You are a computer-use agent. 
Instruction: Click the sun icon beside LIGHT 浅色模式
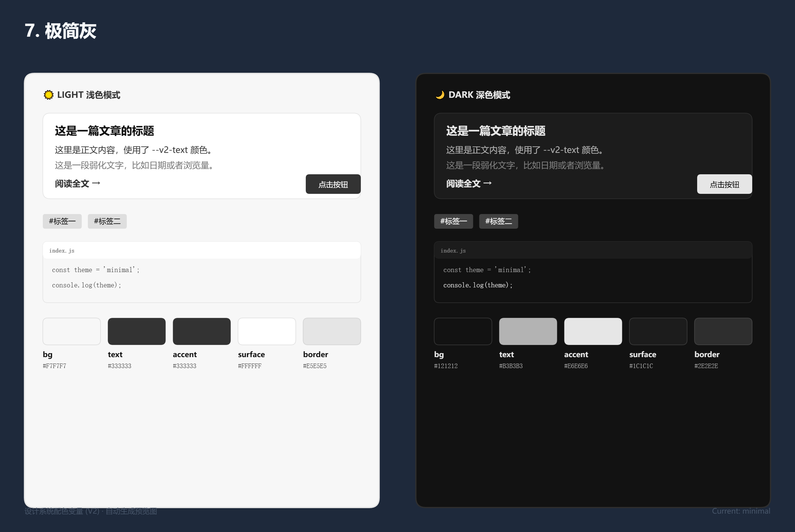(49, 95)
